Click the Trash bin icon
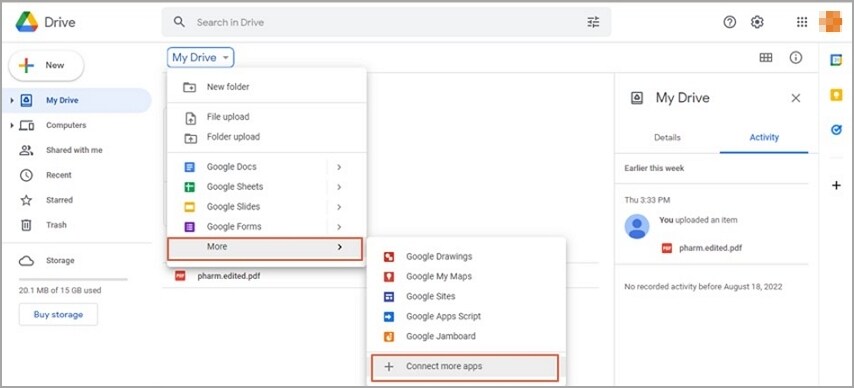This screenshot has width=854, height=388. [x=26, y=225]
